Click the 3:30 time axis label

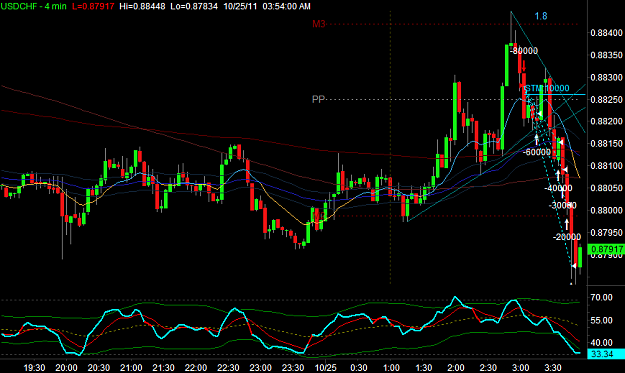[553, 367]
